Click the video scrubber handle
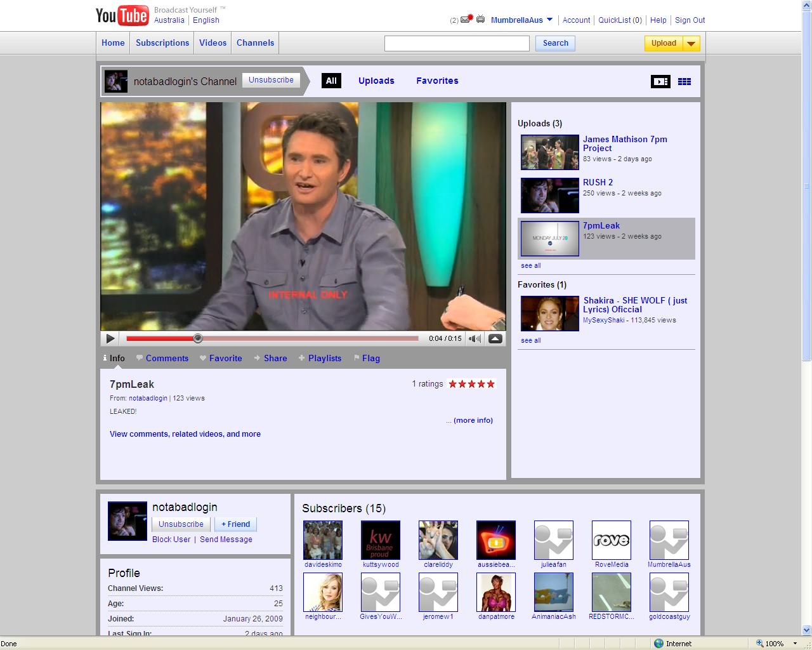Image resolution: width=812 pixels, height=650 pixels. [198, 338]
